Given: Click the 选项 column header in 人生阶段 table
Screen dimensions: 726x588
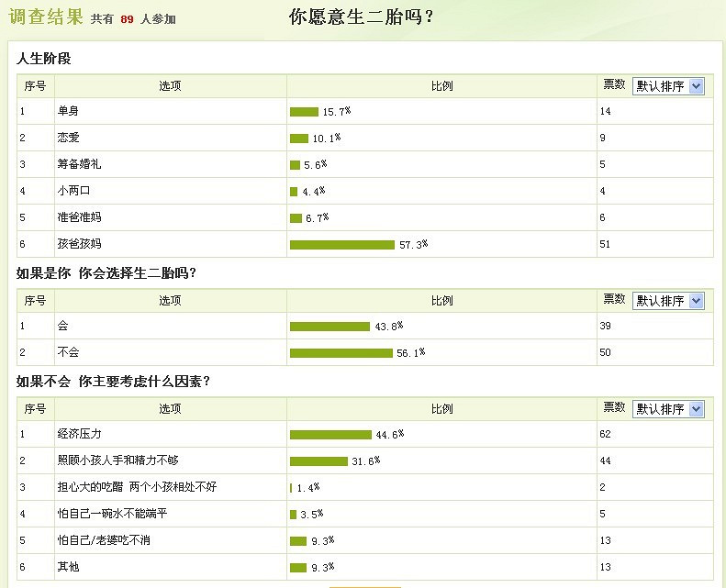Looking at the screenshot, I should [170, 86].
